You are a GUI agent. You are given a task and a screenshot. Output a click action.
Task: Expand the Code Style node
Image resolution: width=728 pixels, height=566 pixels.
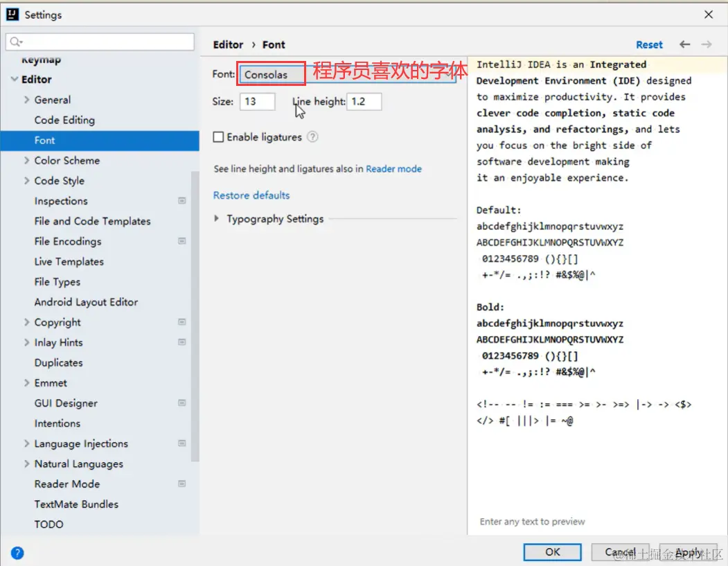pyautogui.click(x=26, y=181)
